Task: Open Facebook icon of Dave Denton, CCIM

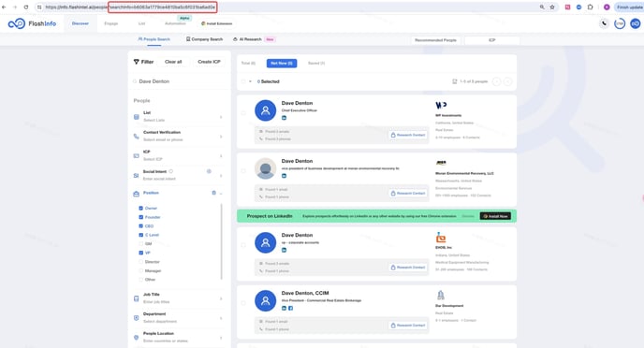Action: point(290,308)
